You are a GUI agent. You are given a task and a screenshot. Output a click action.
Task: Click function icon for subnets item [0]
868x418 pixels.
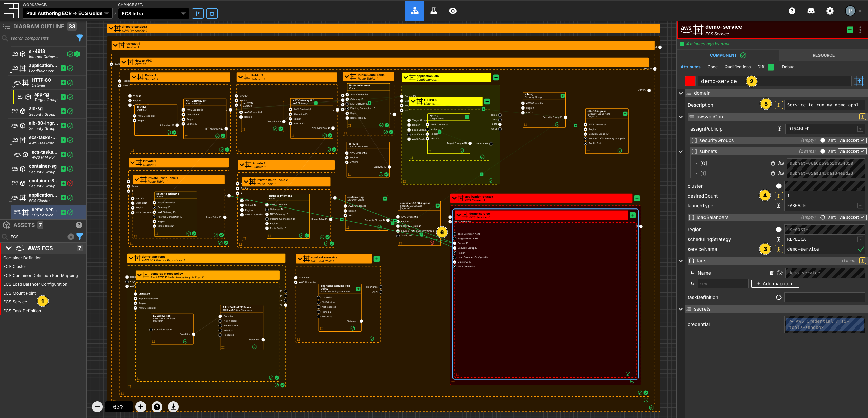[780, 163]
